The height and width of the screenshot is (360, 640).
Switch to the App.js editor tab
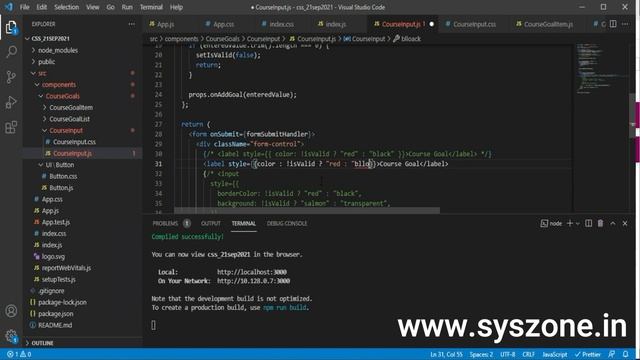pos(166,24)
